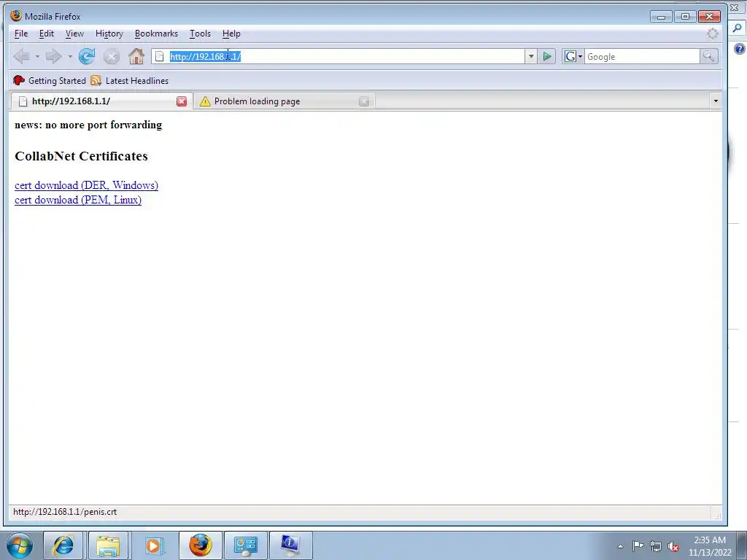Open the View menu

pyautogui.click(x=75, y=34)
